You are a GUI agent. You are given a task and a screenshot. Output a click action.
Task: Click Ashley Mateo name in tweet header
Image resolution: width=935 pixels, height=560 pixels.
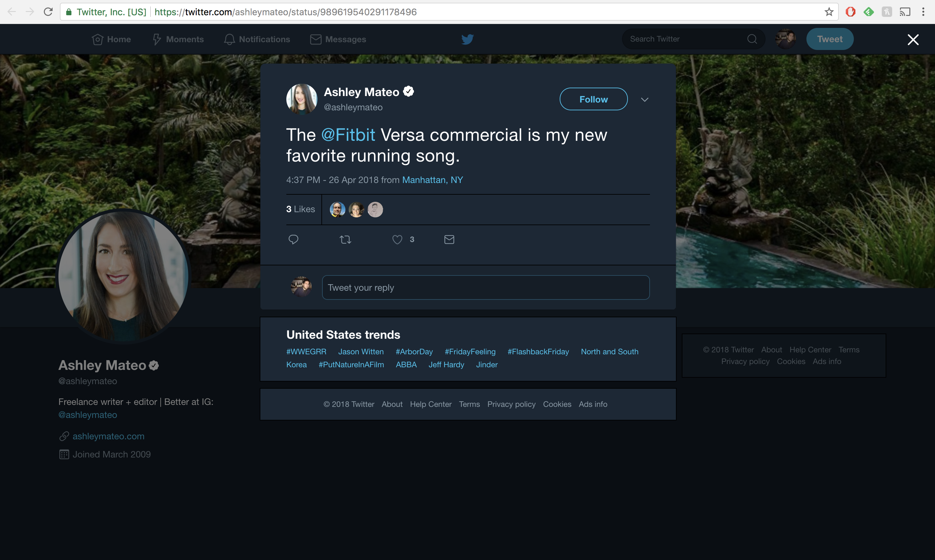[361, 92]
